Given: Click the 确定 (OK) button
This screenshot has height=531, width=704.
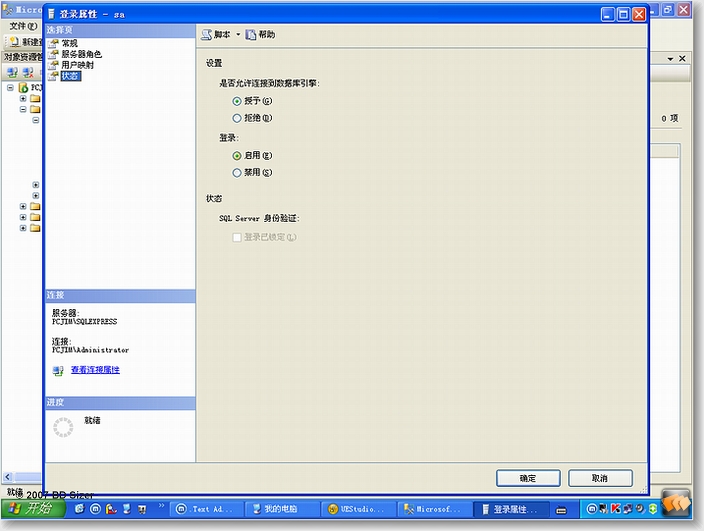Looking at the screenshot, I should pos(527,478).
